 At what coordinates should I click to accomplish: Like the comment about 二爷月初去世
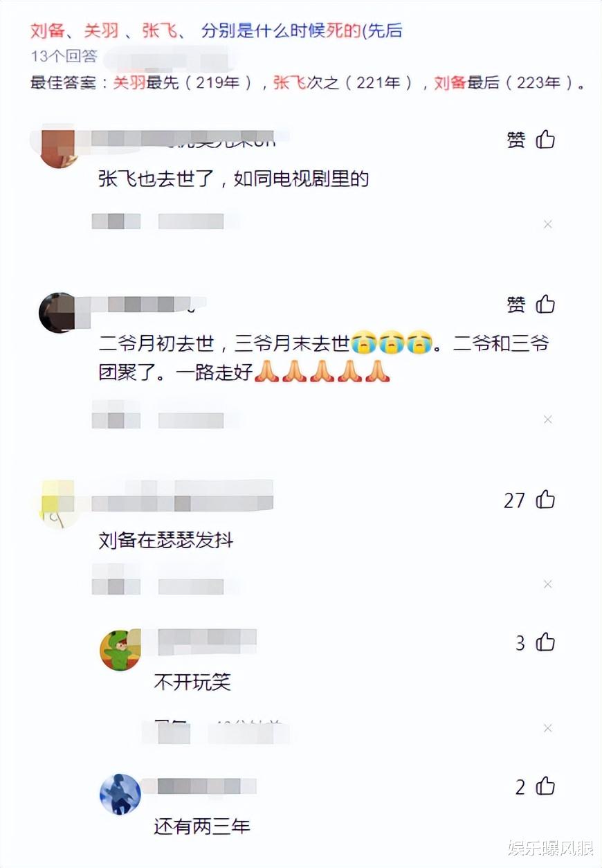(x=546, y=305)
